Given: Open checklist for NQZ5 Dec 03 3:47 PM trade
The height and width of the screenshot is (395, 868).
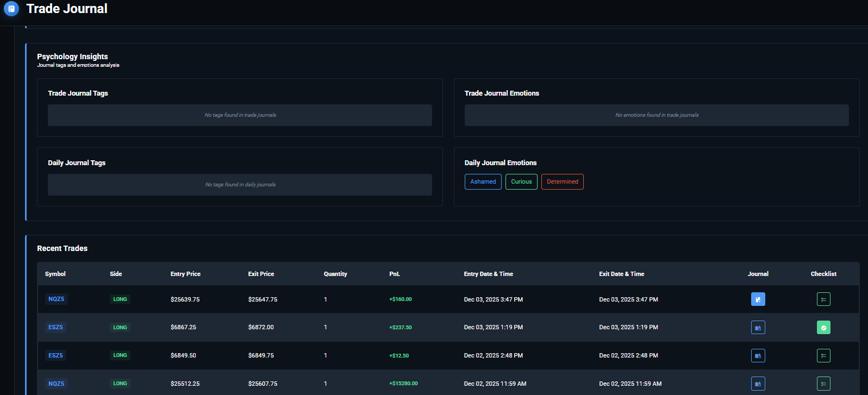Looking at the screenshot, I should (823, 299).
